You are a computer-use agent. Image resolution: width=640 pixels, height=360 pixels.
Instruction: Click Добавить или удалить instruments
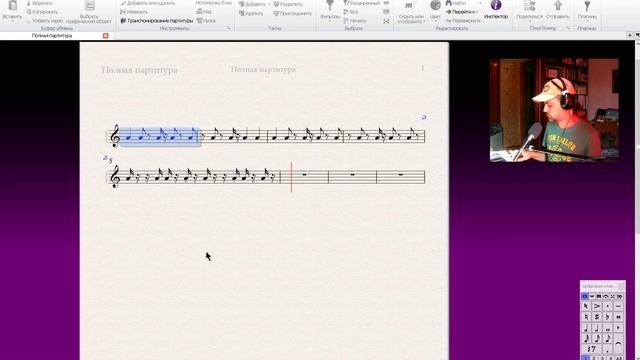click(x=148, y=3)
